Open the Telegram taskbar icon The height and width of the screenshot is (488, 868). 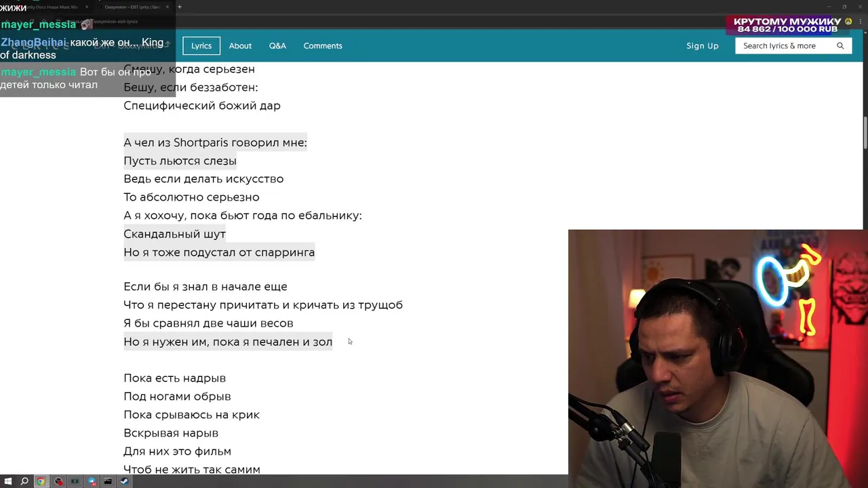click(x=92, y=481)
